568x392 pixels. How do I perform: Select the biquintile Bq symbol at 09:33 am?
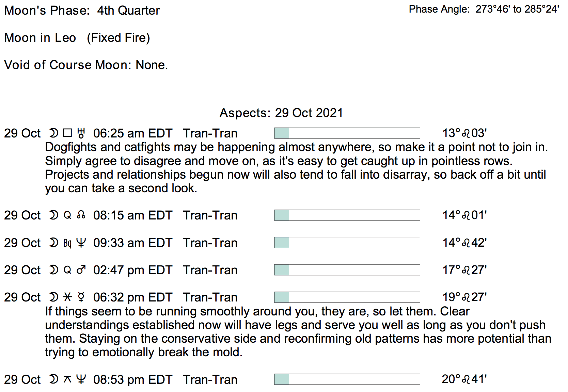pos(67,243)
